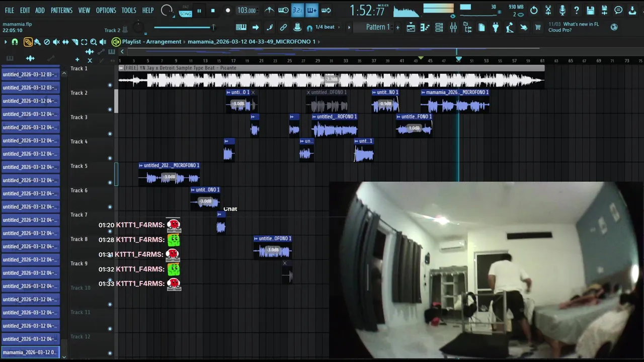Open the audio editor scissors icon

tap(548, 11)
